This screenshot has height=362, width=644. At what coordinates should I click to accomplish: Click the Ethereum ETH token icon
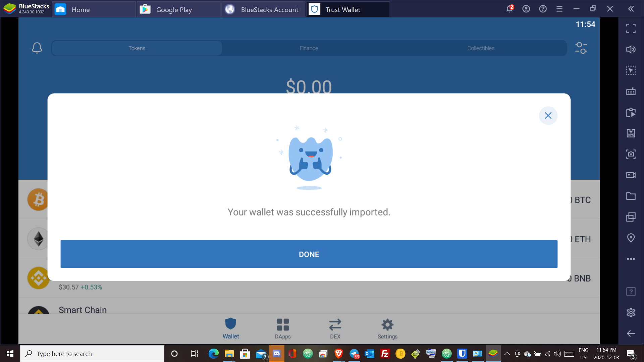tap(38, 239)
